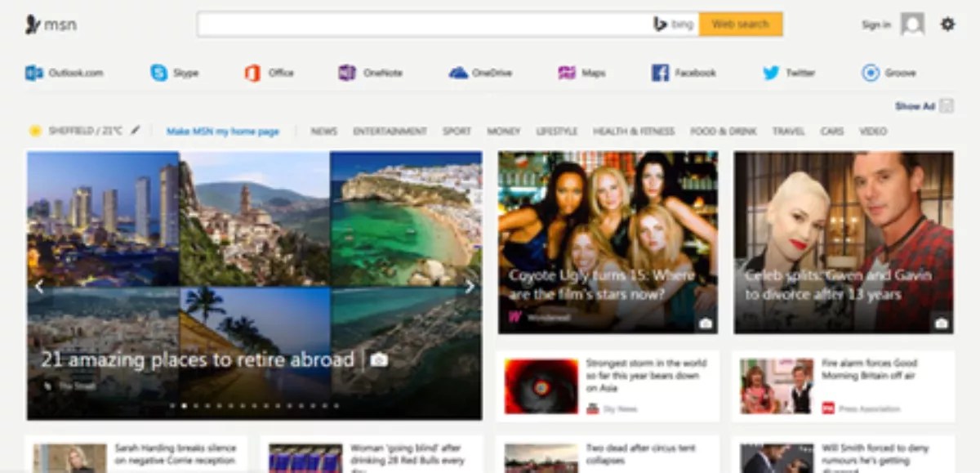Click the Show Ad icon box
980x473 pixels.
947,105
